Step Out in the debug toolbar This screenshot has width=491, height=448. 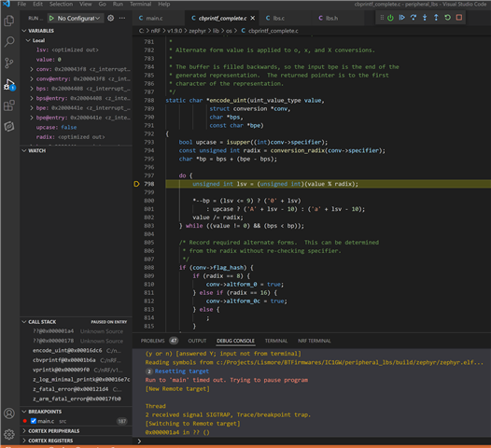pos(436,18)
